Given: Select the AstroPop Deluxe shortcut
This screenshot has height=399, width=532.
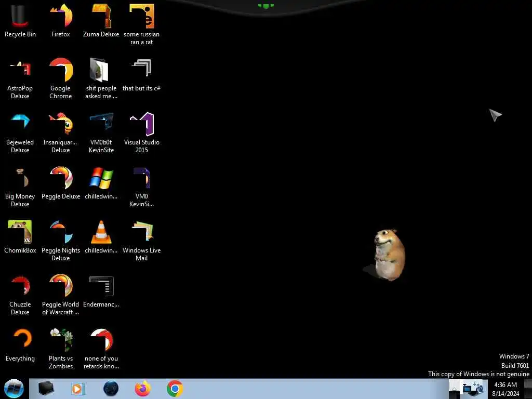Looking at the screenshot, I should coord(20,79).
